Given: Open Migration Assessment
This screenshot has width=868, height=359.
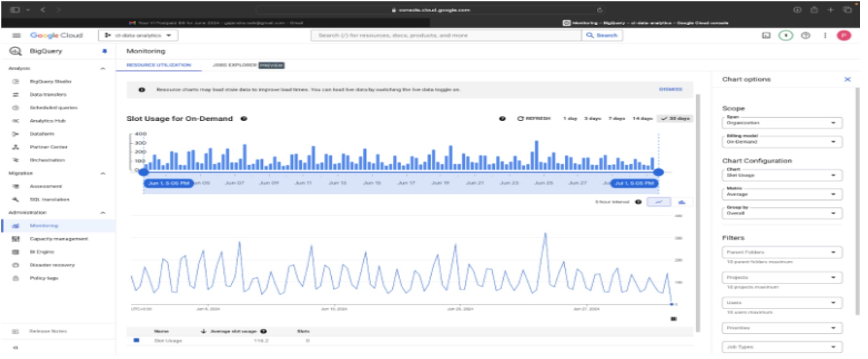Looking at the screenshot, I should tap(46, 186).
